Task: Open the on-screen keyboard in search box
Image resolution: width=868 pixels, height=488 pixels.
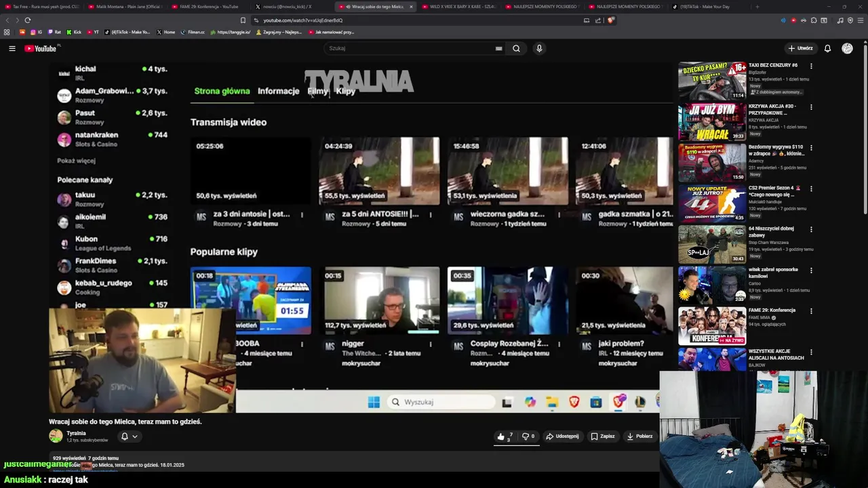Action: click(x=498, y=48)
